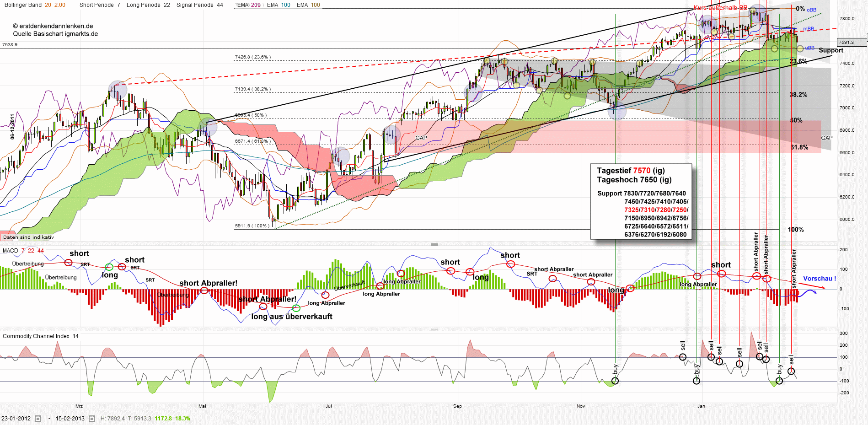Click the Commodity Channel Index 14 title
This screenshot has width=868, height=425.
tap(41, 336)
